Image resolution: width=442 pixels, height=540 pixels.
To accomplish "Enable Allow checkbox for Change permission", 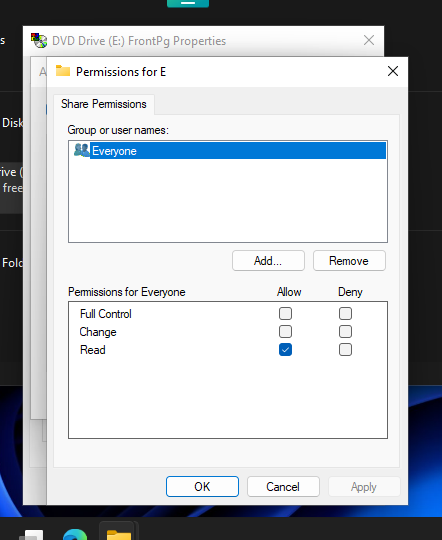I will tap(285, 332).
